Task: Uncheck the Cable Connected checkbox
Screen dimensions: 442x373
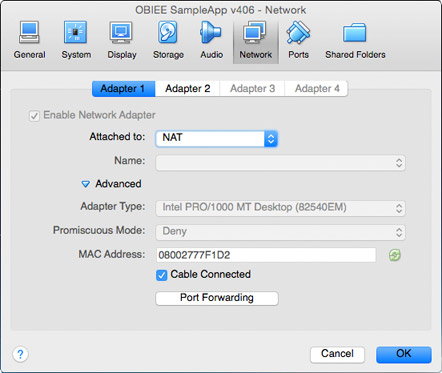Action: (x=162, y=275)
